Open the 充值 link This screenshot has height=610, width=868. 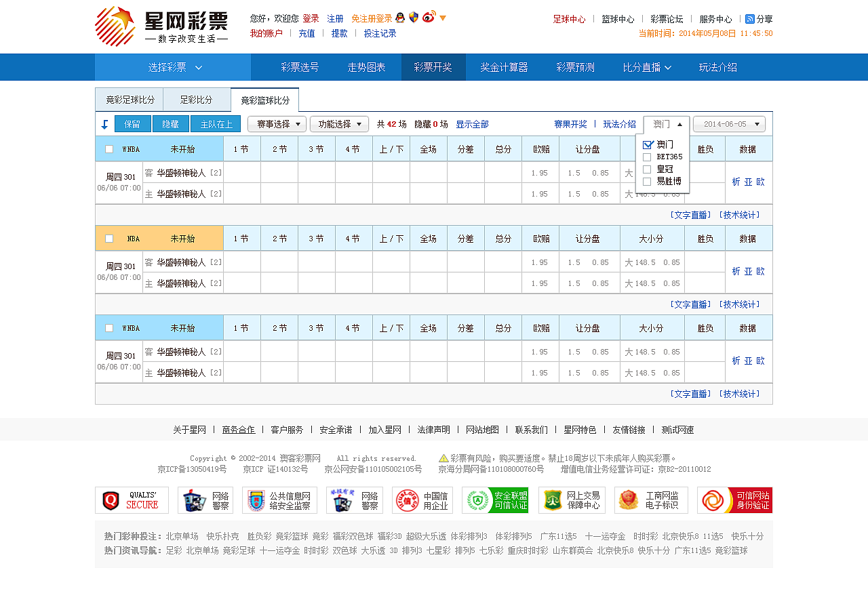pyautogui.click(x=307, y=33)
